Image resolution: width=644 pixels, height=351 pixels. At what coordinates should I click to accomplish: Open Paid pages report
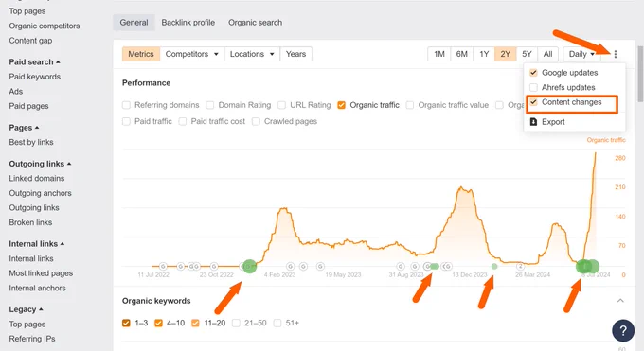click(x=28, y=106)
